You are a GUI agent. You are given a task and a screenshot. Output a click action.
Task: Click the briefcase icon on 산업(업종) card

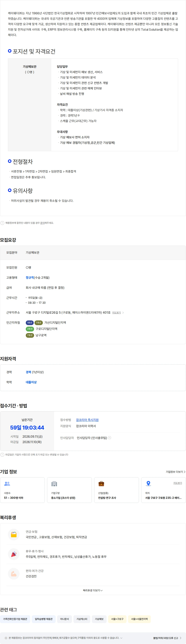pyautogui.click(x=101, y=483)
